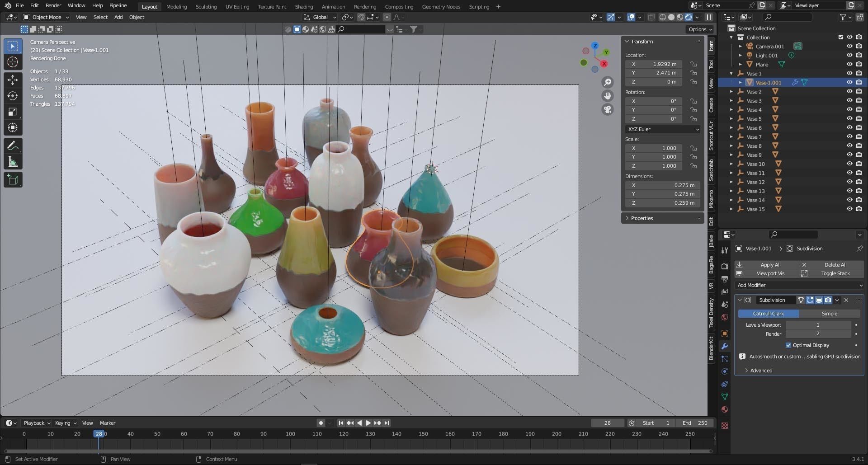Image resolution: width=868 pixels, height=465 pixels.
Task: Open the Global transform orientation dropdown
Action: click(x=320, y=17)
